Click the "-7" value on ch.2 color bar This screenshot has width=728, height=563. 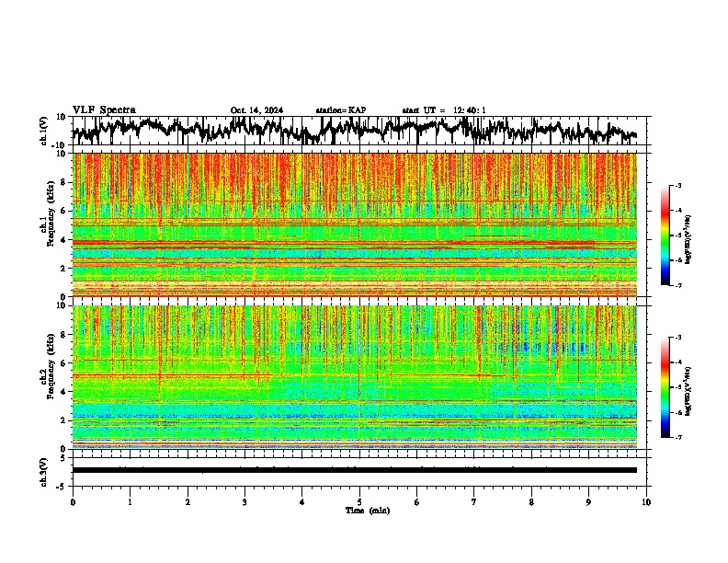coord(678,437)
